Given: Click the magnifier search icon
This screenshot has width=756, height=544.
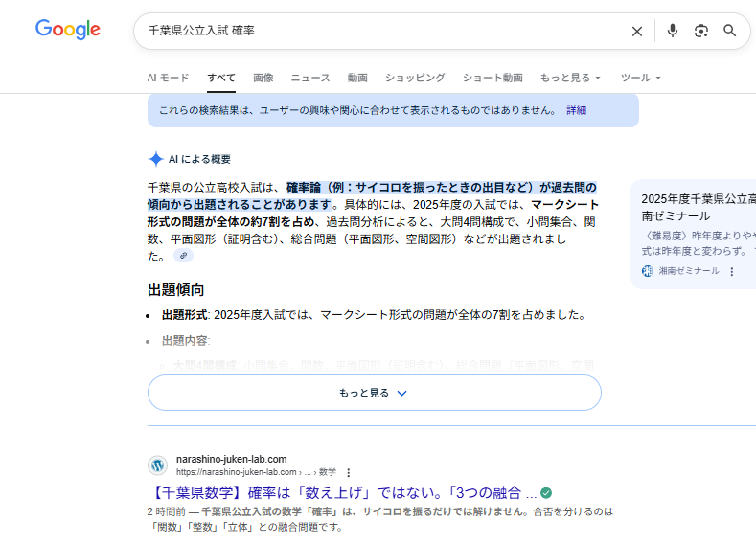Looking at the screenshot, I should pyautogui.click(x=730, y=31).
